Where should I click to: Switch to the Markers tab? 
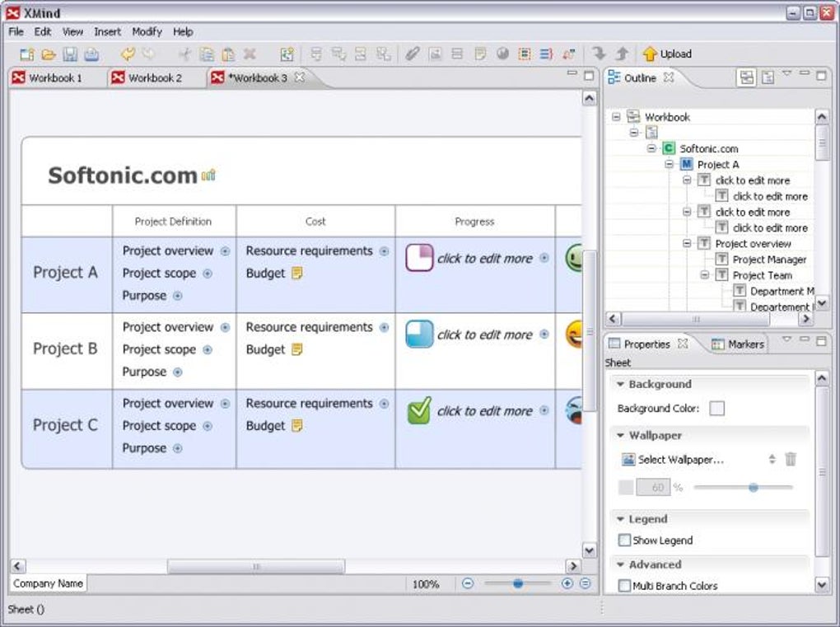point(738,344)
